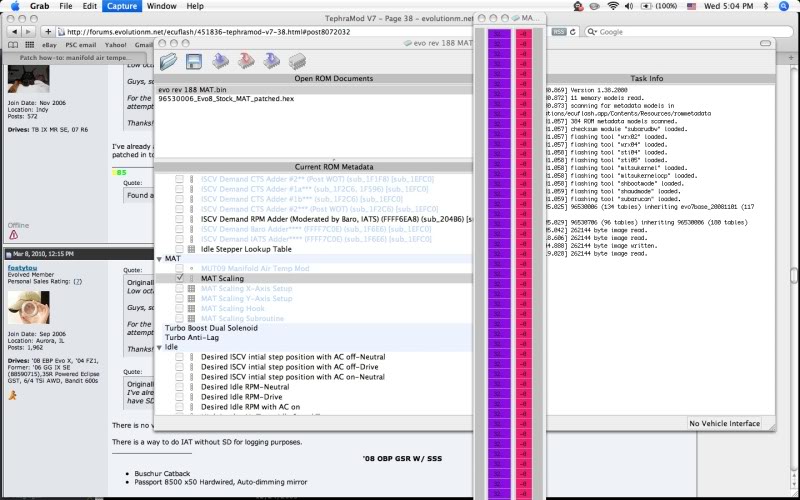Click the battery status indicator
This screenshot has height=500, width=800.
(x=659, y=6)
